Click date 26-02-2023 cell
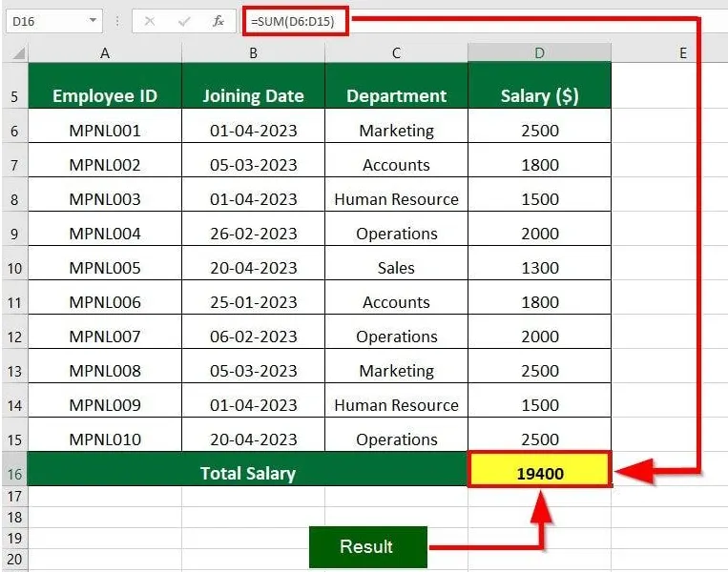 (x=253, y=229)
